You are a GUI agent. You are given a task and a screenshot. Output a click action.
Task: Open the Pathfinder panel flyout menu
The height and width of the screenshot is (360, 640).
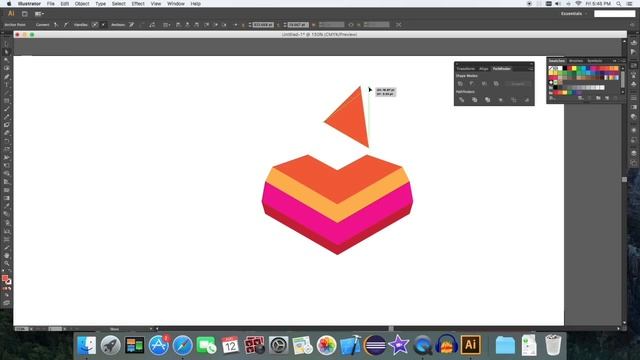point(530,69)
